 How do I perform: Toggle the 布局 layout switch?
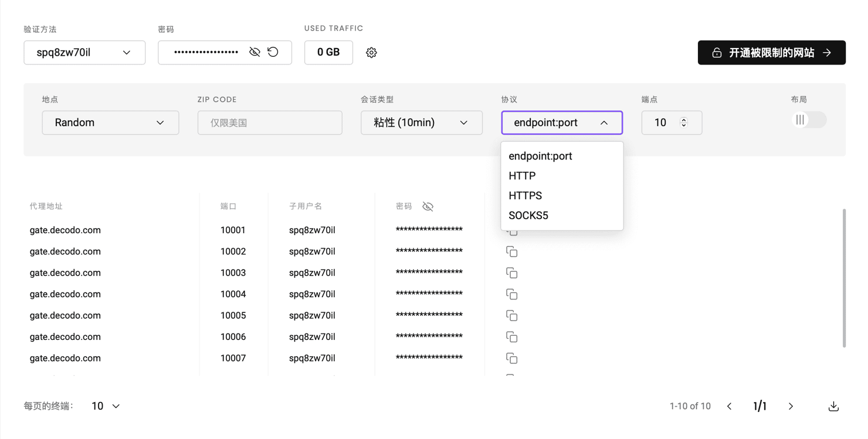808,120
